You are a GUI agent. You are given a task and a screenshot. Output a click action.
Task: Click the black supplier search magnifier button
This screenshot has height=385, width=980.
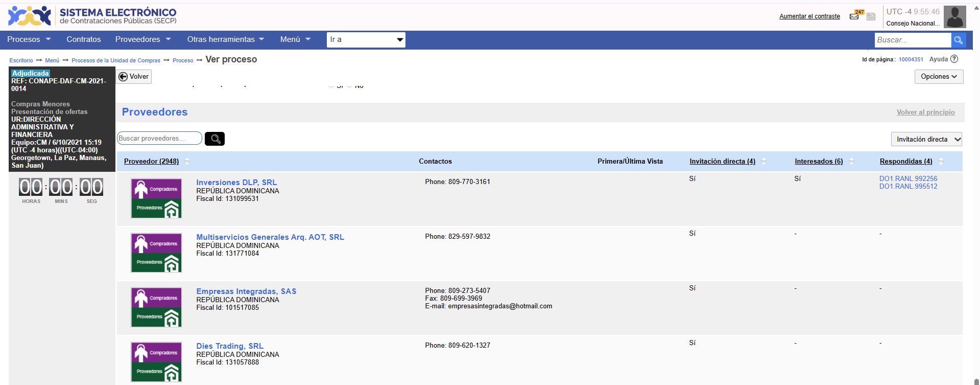214,139
